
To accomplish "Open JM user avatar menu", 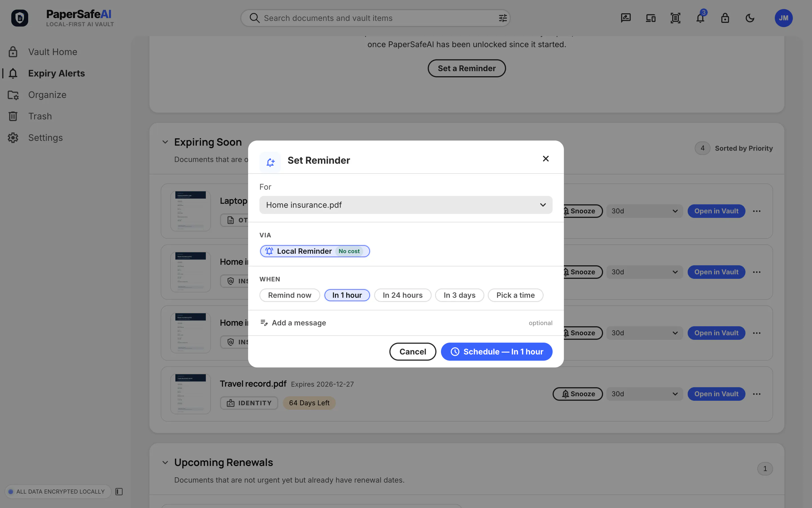I will coord(784,18).
